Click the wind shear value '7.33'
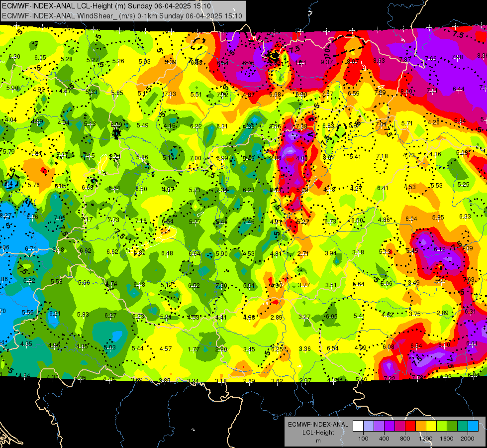The width and height of the screenshot is (487, 448). coord(170,94)
